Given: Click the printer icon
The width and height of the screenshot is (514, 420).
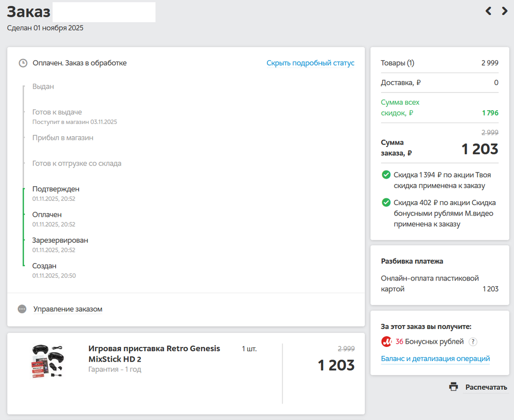Looking at the screenshot, I should pos(454,387).
